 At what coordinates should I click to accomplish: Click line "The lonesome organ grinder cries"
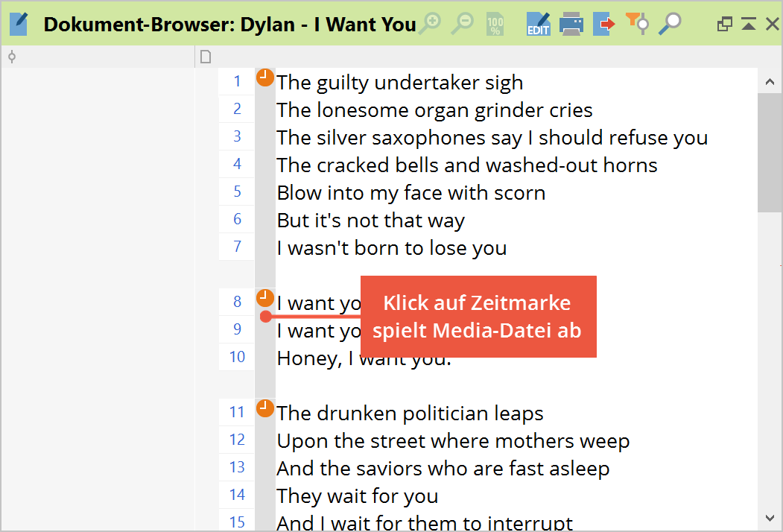(434, 110)
